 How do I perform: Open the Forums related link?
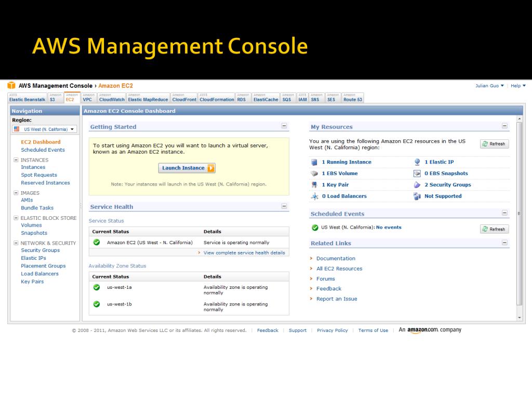click(326, 279)
